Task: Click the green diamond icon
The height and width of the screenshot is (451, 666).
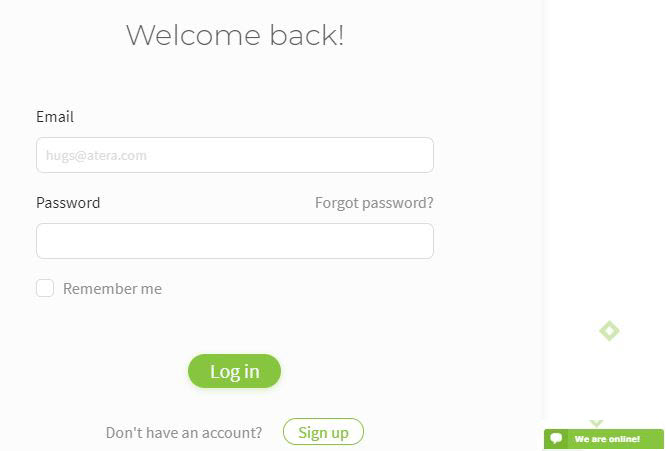Action: click(610, 331)
